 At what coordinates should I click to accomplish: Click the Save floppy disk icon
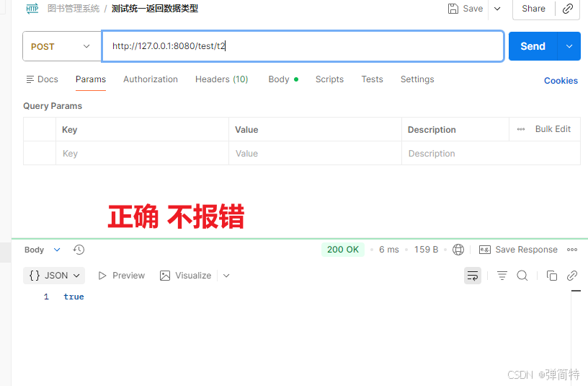coord(453,9)
